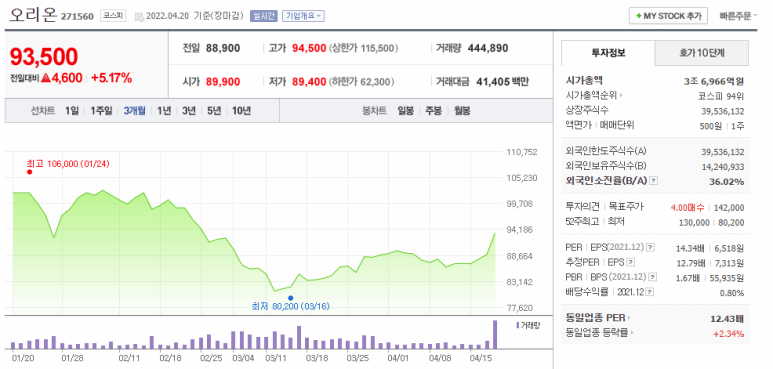Click the help icon next to 외국인소진율(B/A)
This screenshot has width=773, height=369.
click(x=654, y=181)
